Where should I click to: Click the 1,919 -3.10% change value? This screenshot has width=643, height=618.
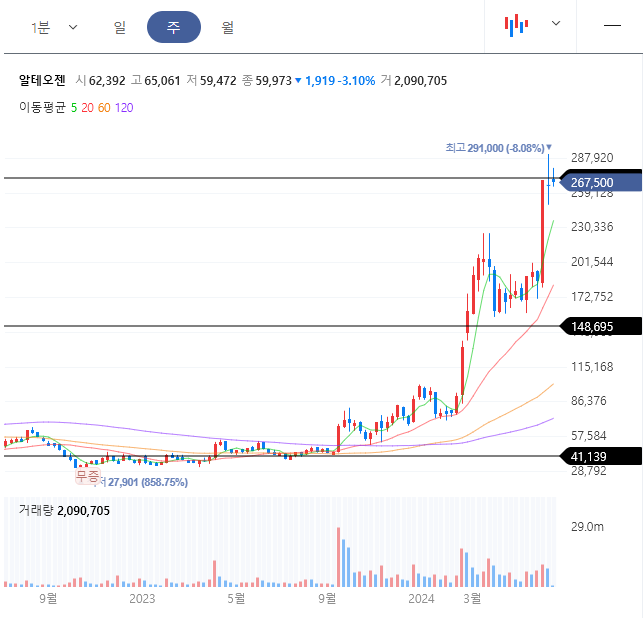tap(335, 80)
